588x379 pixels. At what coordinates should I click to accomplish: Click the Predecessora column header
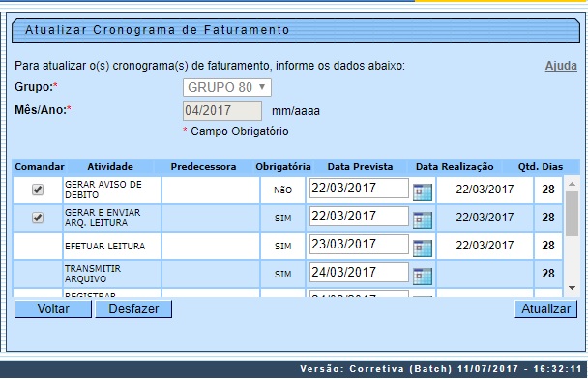click(x=203, y=167)
